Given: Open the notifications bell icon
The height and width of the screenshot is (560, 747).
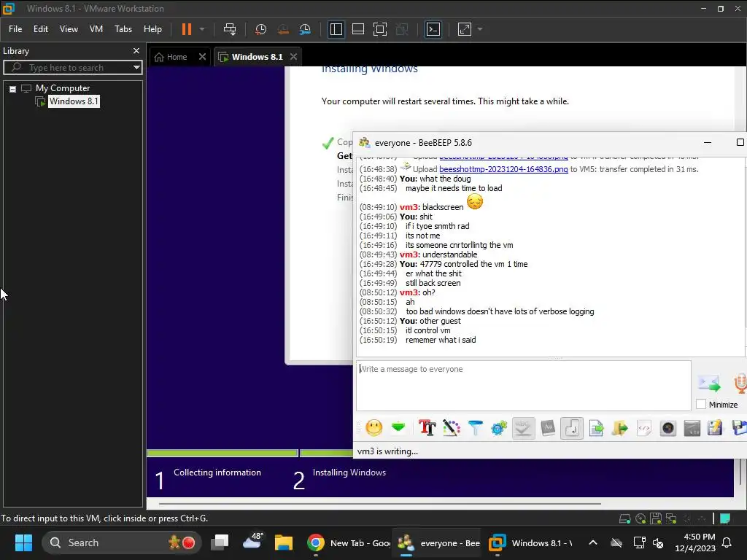Looking at the screenshot, I should point(727,542).
